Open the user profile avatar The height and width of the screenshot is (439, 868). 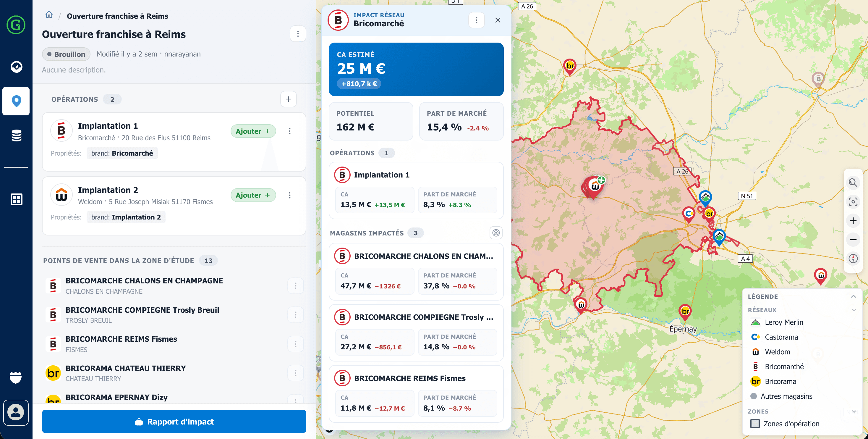16,412
